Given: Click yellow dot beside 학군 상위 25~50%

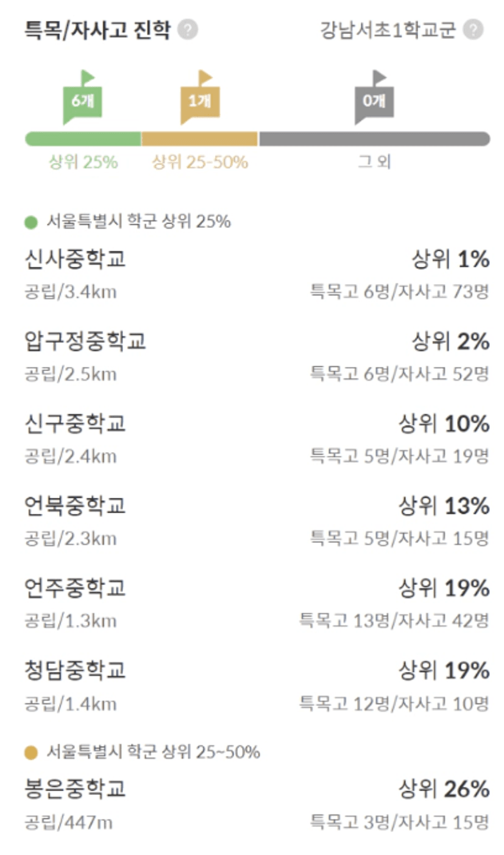Looking at the screenshot, I should pos(30,753).
